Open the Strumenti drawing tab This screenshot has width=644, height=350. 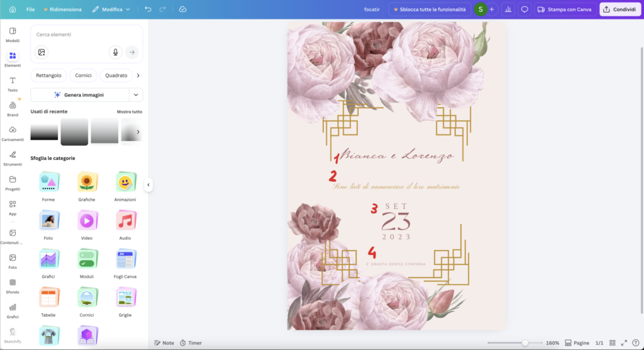click(13, 158)
